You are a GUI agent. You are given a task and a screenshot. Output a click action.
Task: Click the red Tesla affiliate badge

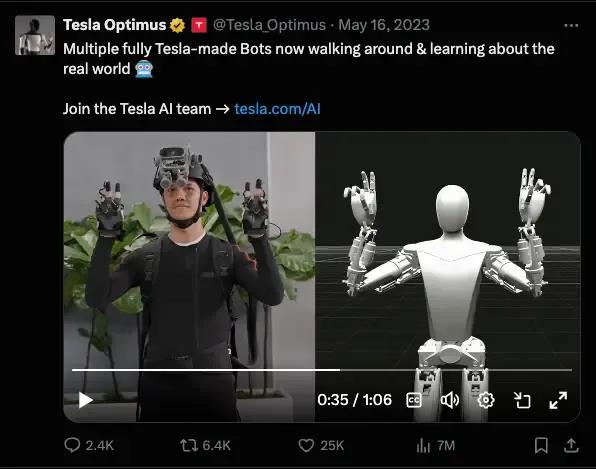tap(199, 25)
